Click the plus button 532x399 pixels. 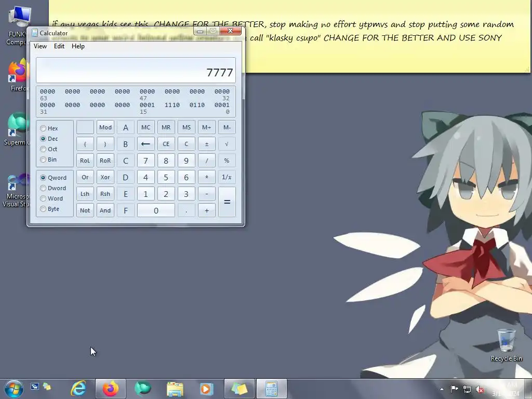[207, 210]
